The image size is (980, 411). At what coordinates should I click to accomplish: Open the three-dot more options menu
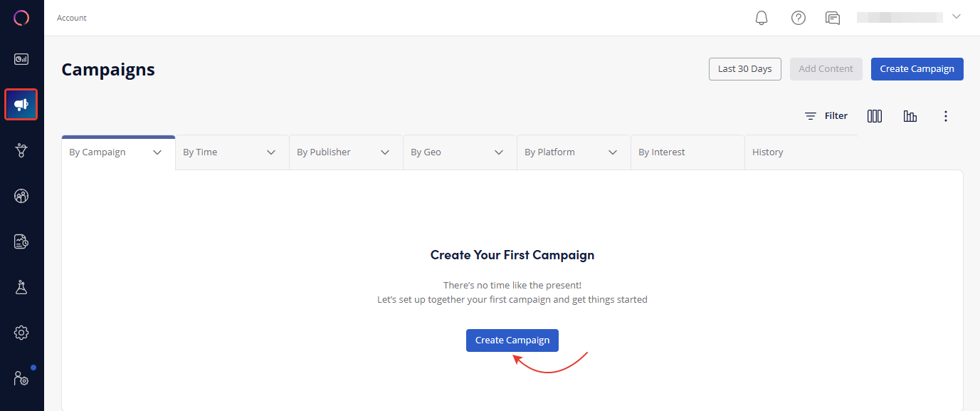(x=946, y=116)
